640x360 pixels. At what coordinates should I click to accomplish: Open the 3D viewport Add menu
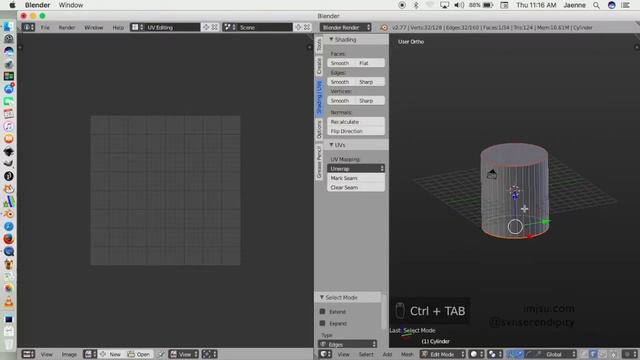pyautogui.click(x=387, y=354)
